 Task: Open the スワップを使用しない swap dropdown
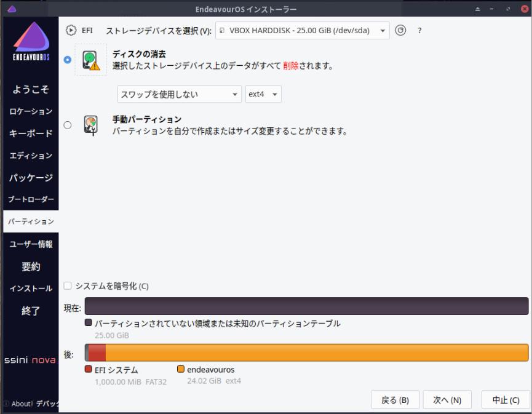tap(179, 94)
